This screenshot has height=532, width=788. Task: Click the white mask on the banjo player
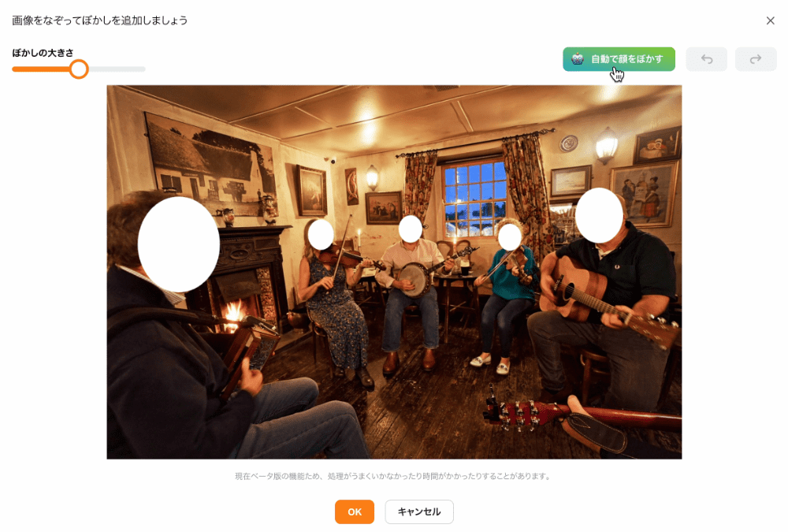point(410,229)
